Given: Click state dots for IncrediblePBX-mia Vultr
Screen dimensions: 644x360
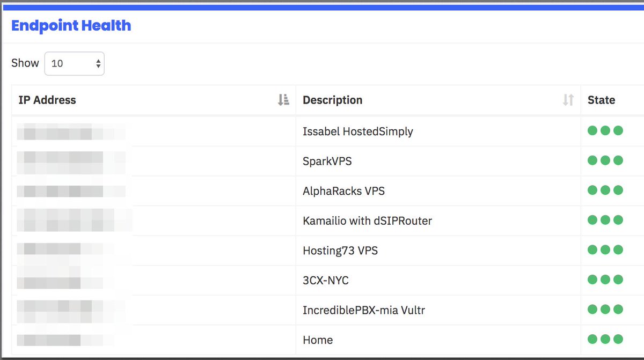Looking at the screenshot, I should point(605,309).
